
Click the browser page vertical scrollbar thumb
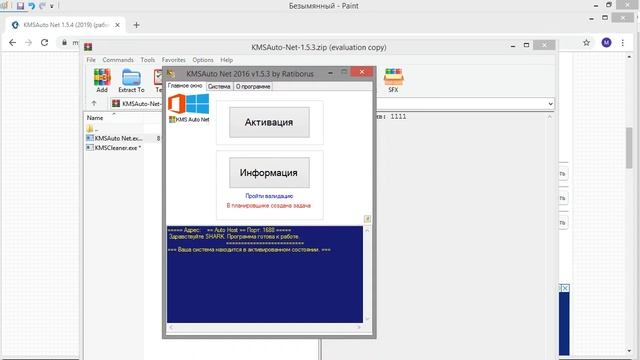coord(629,147)
